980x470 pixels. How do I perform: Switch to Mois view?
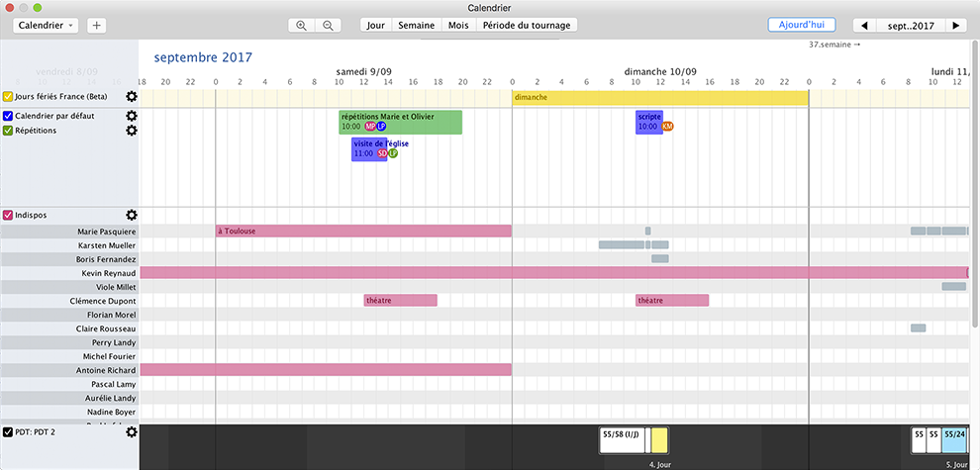click(458, 26)
